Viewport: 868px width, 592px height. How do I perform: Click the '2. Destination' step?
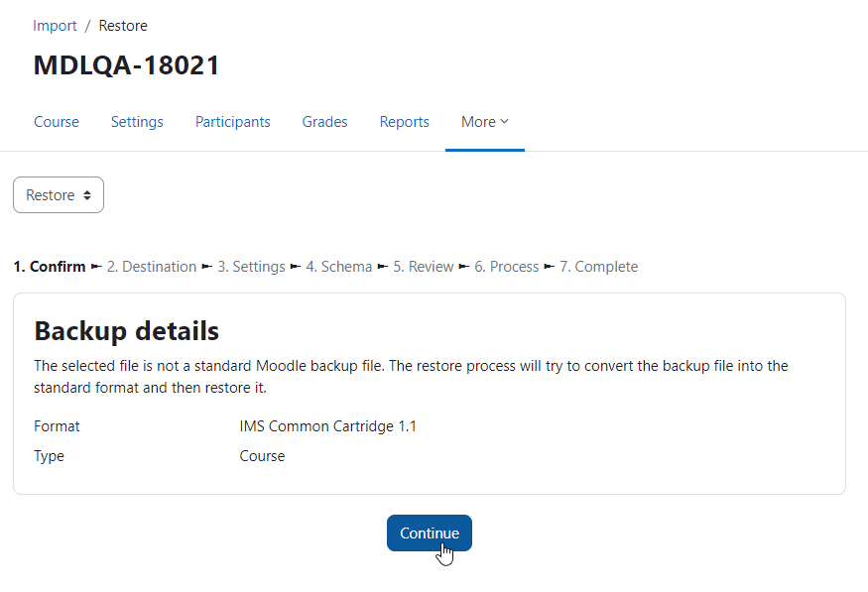coord(151,267)
